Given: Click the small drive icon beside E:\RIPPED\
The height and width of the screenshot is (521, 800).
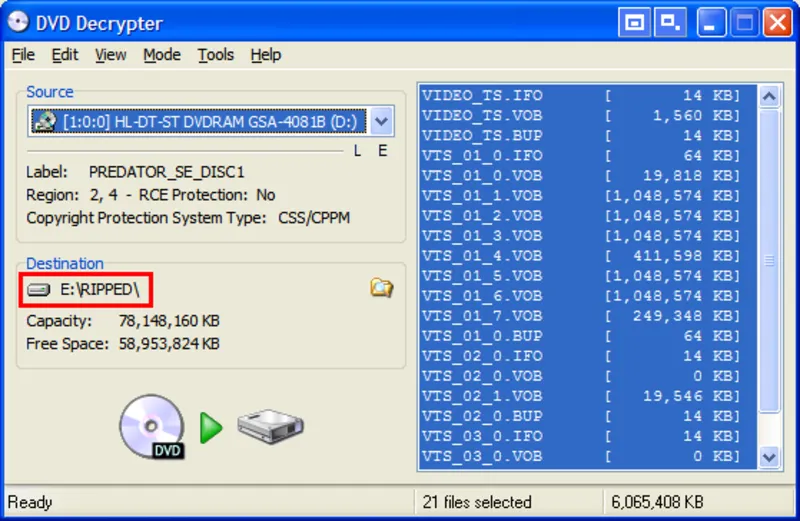Looking at the screenshot, I should (x=39, y=289).
